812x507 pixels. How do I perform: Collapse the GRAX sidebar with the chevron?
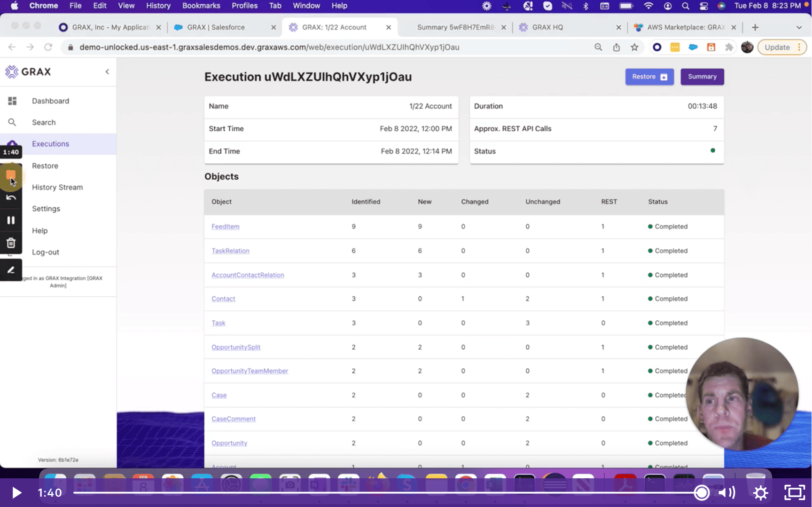click(107, 72)
